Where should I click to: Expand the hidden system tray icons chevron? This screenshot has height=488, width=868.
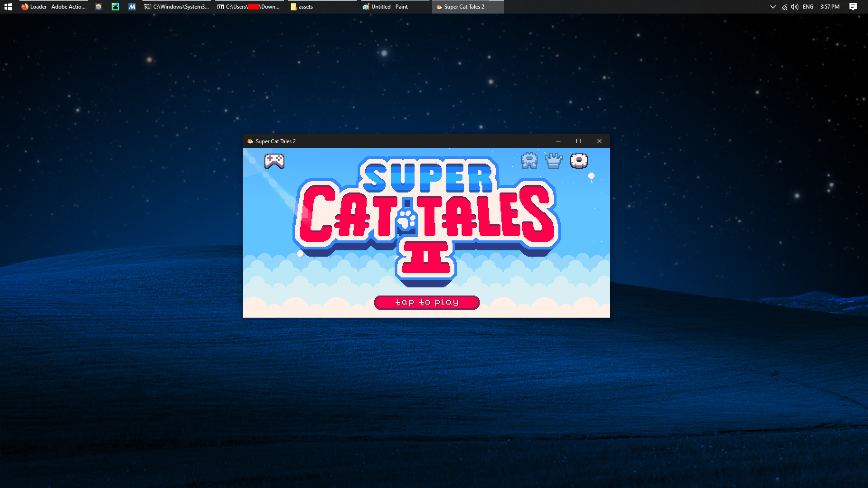coord(773,7)
